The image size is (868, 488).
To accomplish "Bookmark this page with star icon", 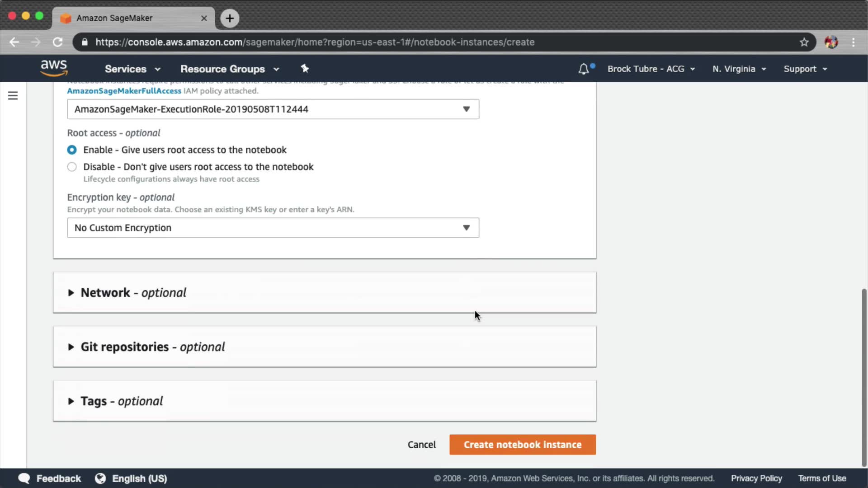I will [804, 42].
